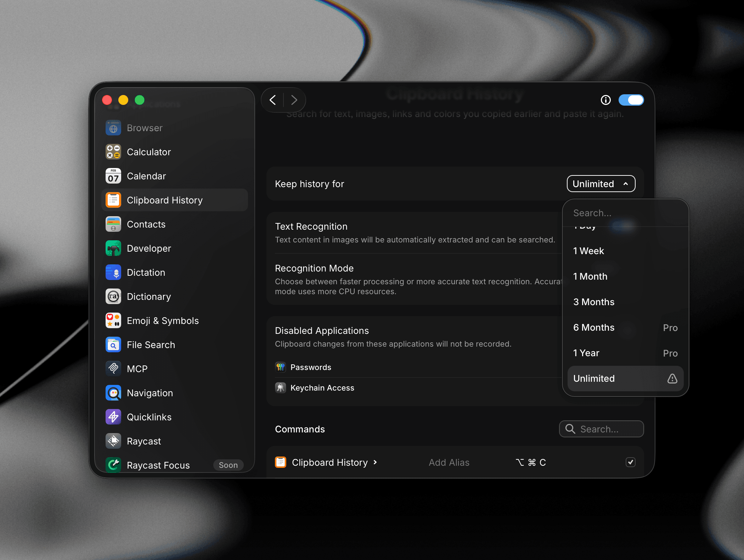Click the Pro label beside 6 Months

coord(670,328)
